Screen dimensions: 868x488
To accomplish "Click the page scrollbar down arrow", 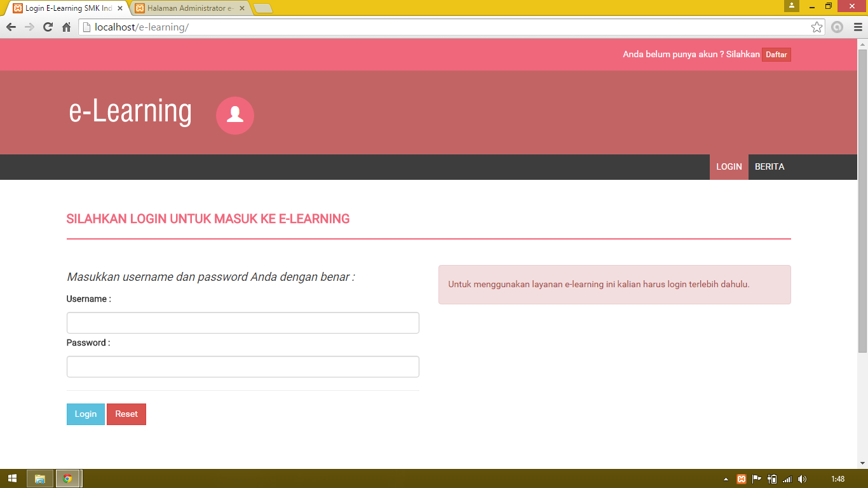I will click(x=862, y=463).
